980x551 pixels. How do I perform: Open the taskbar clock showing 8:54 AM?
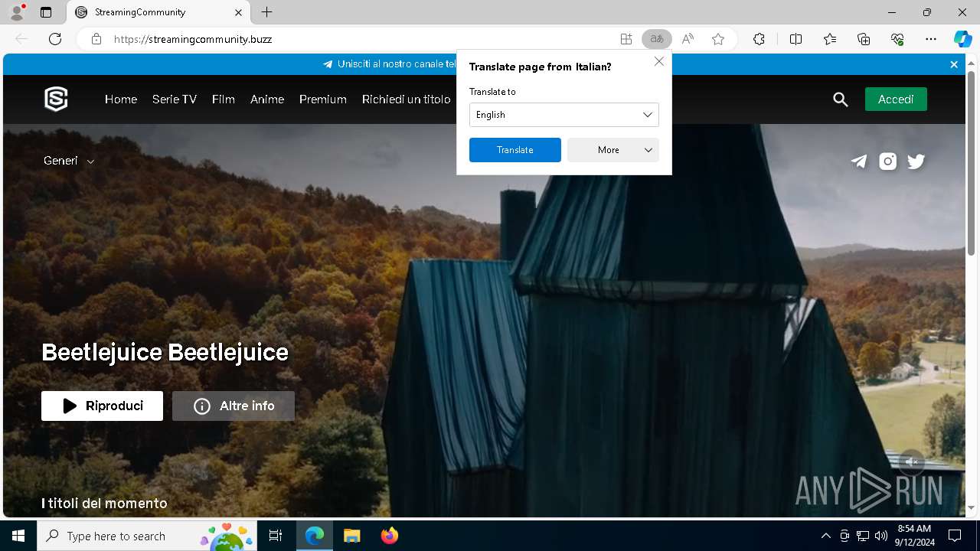pyautogui.click(x=914, y=536)
